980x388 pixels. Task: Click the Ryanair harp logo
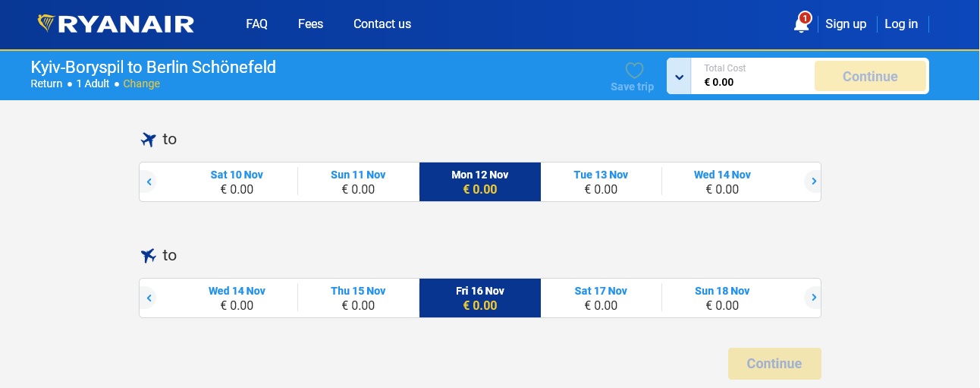pos(46,24)
